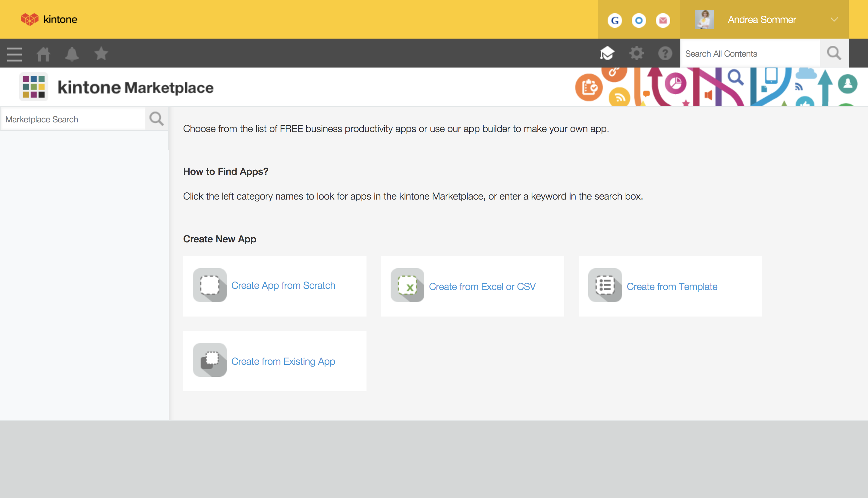
Task: Open Create from Excel or CSV
Action: [x=482, y=286]
